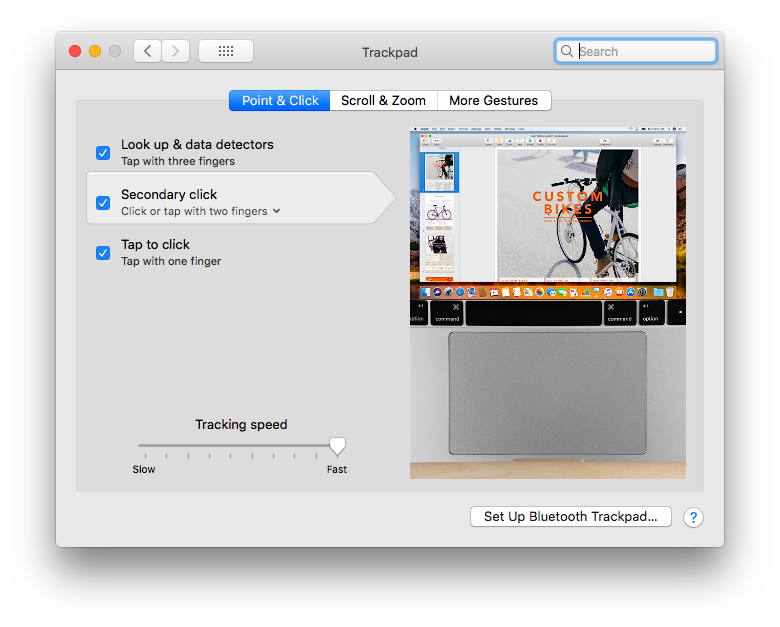Show all preferences grid button
The height and width of the screenshot is (627, 780).
pyautogui.click(x=226, y=51)
